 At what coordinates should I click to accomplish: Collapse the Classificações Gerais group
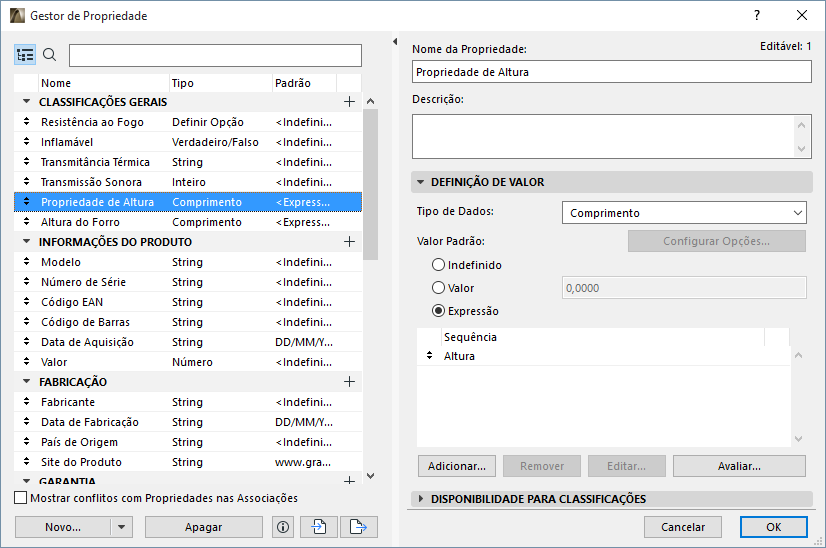pos(26,101)
